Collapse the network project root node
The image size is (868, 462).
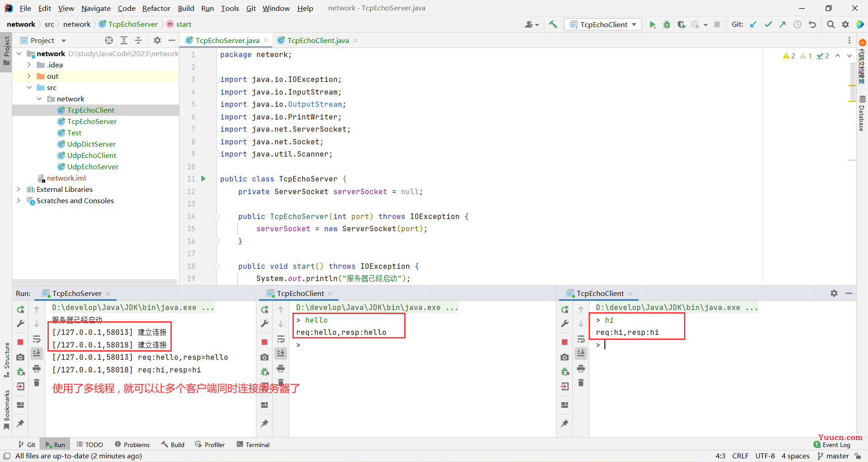[19, 53]
